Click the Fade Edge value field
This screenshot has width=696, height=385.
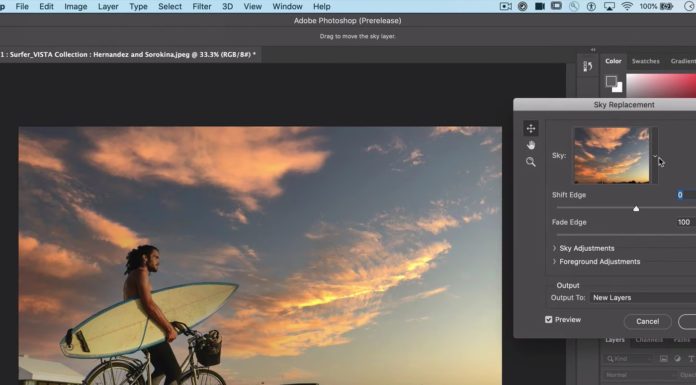tap(686, 222)
